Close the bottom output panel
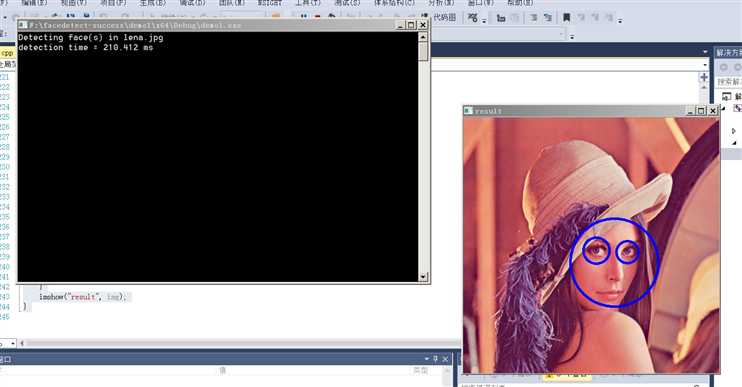Screen dimensions: 742x387 [x=445, y=359]
